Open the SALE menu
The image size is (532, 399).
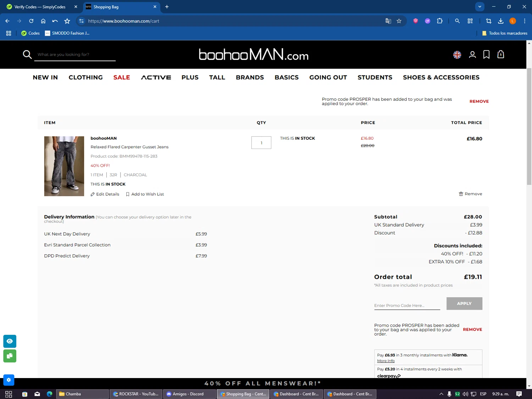pyautogui.click(x=122, y=77)
